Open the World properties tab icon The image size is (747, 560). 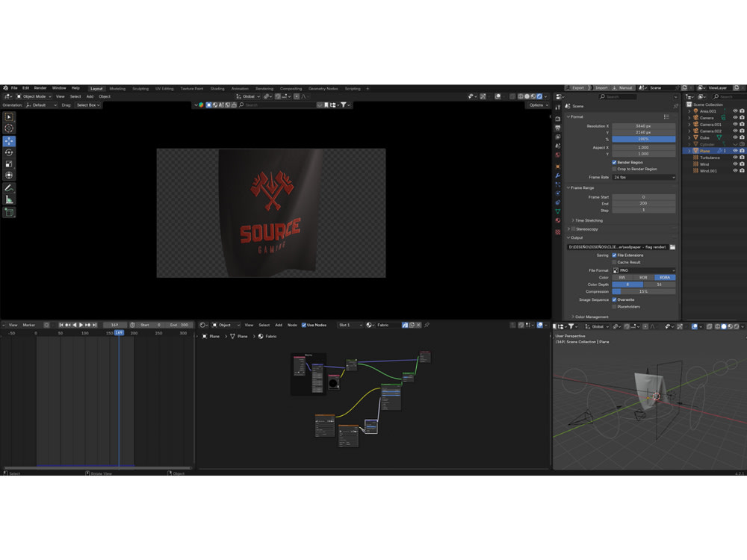(x=558, y=155)
